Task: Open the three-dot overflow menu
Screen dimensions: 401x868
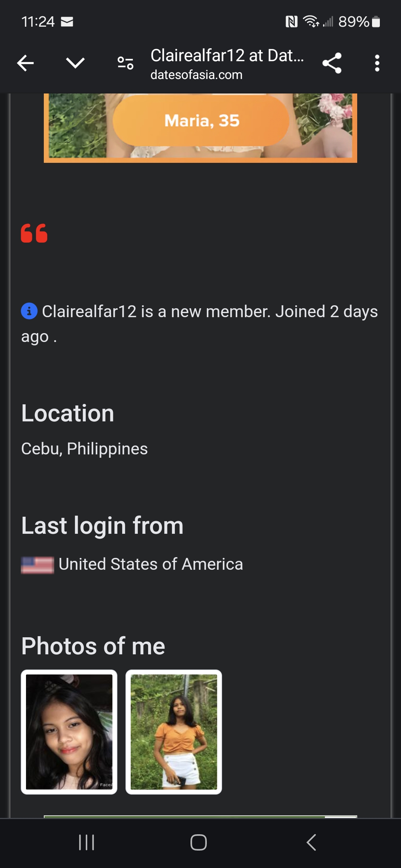Action: (377, 63)
